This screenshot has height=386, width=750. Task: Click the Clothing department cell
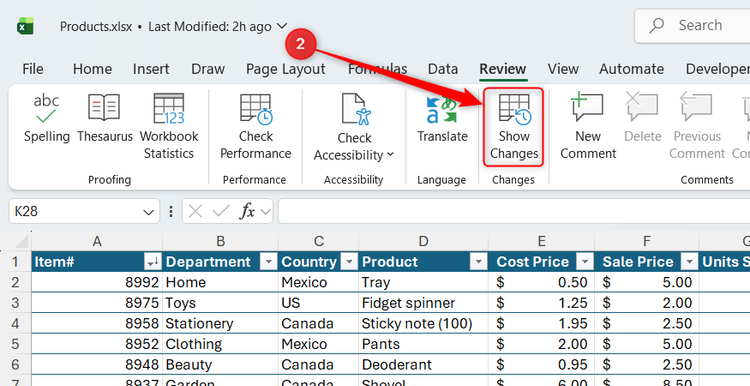tap(220, 344)
